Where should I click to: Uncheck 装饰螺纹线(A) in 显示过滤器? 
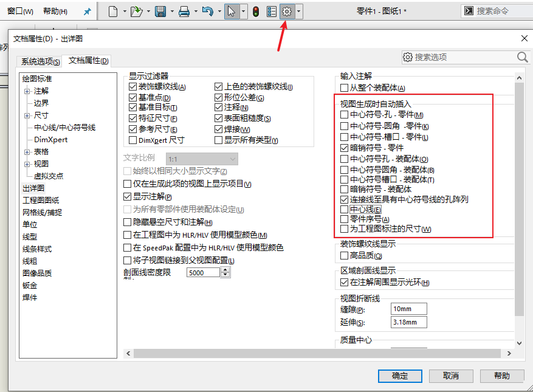point(133,86)
